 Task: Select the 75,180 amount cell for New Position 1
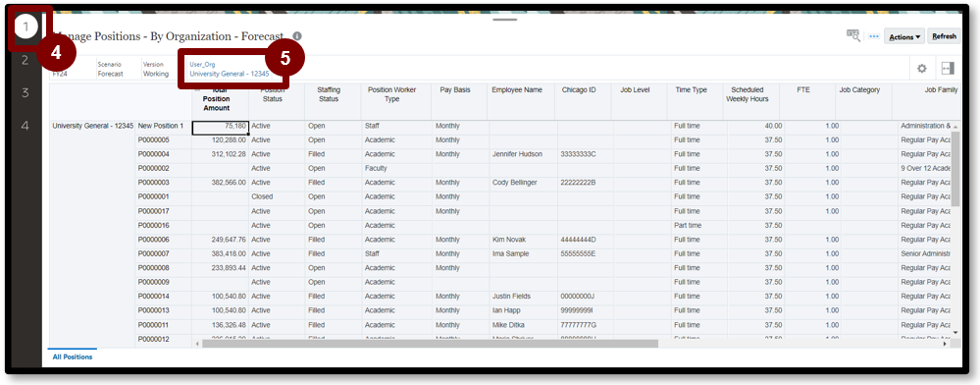pos(220,127)
